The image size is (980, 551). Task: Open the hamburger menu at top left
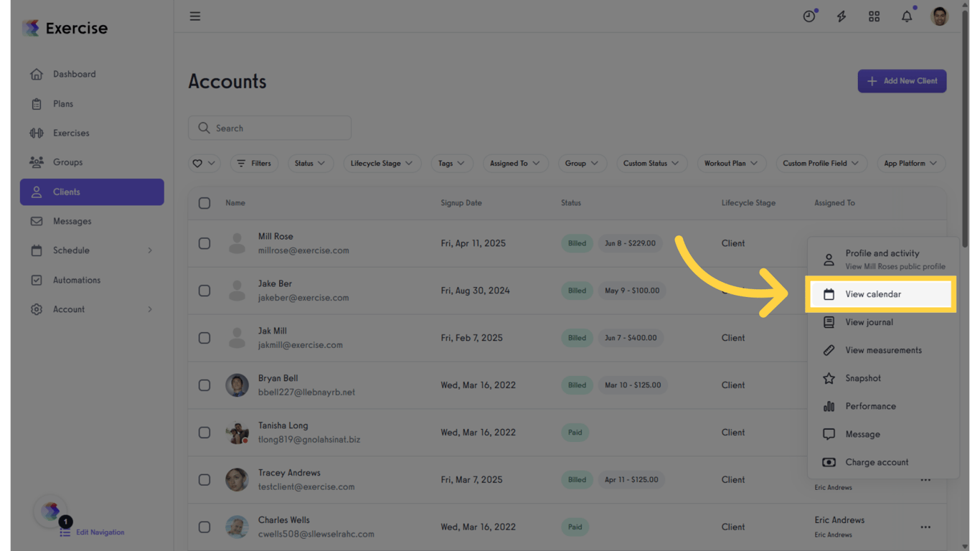[194, 16]
